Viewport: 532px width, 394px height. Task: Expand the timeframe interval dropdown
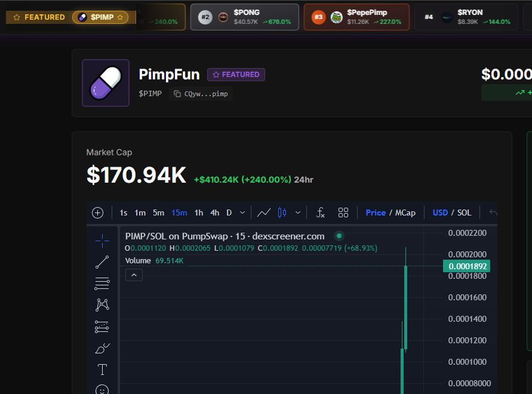[x=242, y=213]
